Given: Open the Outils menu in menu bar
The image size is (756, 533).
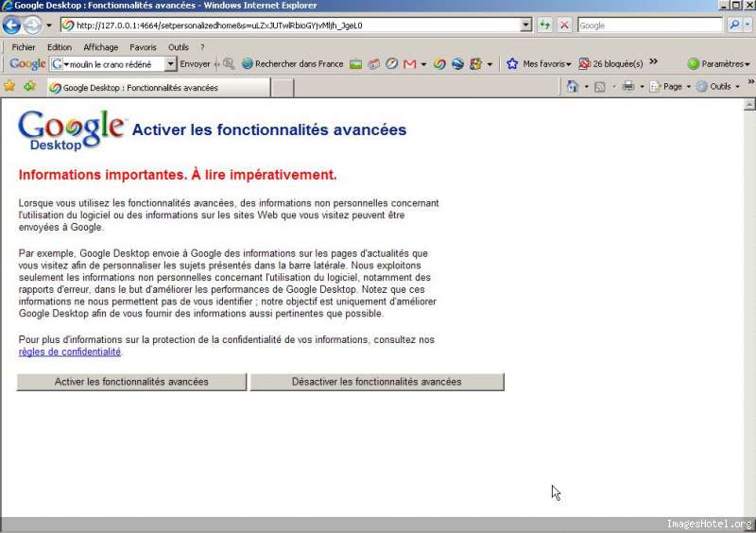Looking at the screenshot, I should pos(179,47).
